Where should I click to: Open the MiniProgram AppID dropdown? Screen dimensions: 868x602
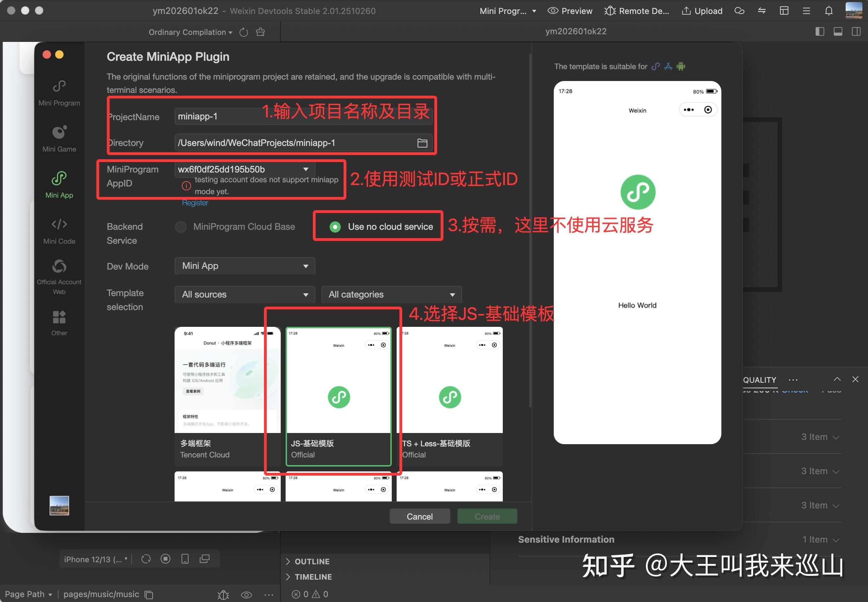pyautogui.click(x=245, y=169)
